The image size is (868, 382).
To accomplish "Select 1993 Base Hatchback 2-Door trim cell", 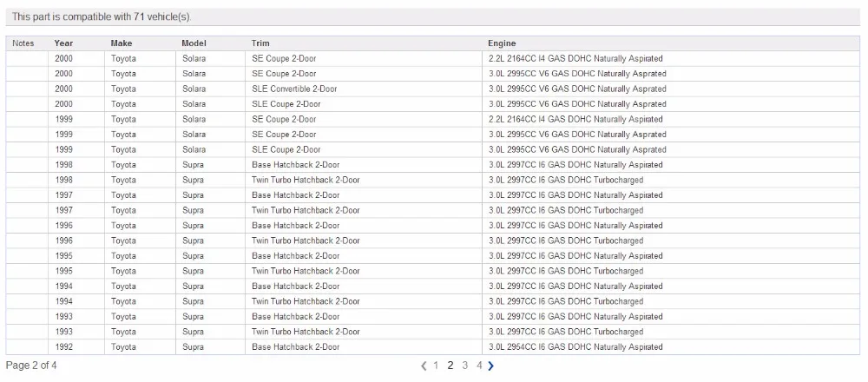I will [363, 317].
